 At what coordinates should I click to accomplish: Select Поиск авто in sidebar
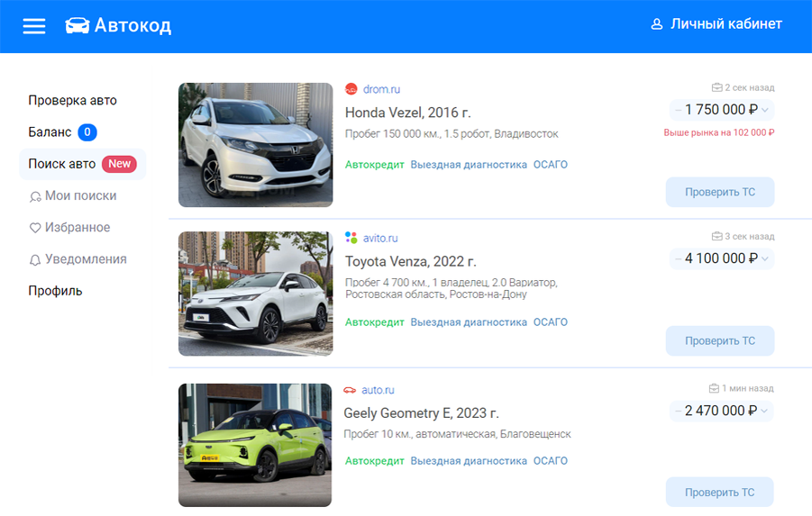83,164
